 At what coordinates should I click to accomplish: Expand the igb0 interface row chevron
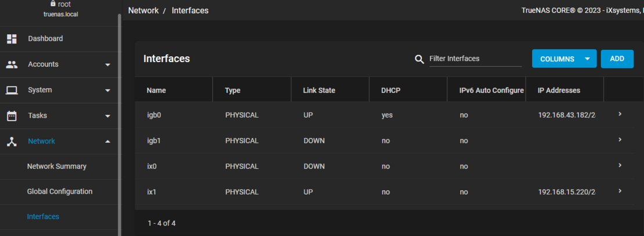pyautogui.click(x=620, y=114)
